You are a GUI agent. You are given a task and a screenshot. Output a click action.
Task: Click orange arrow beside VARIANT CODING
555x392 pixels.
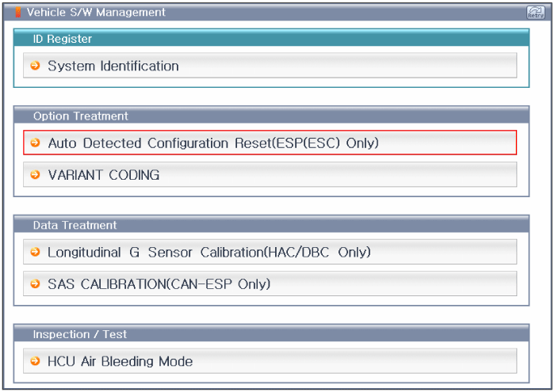tap(35, 174)
